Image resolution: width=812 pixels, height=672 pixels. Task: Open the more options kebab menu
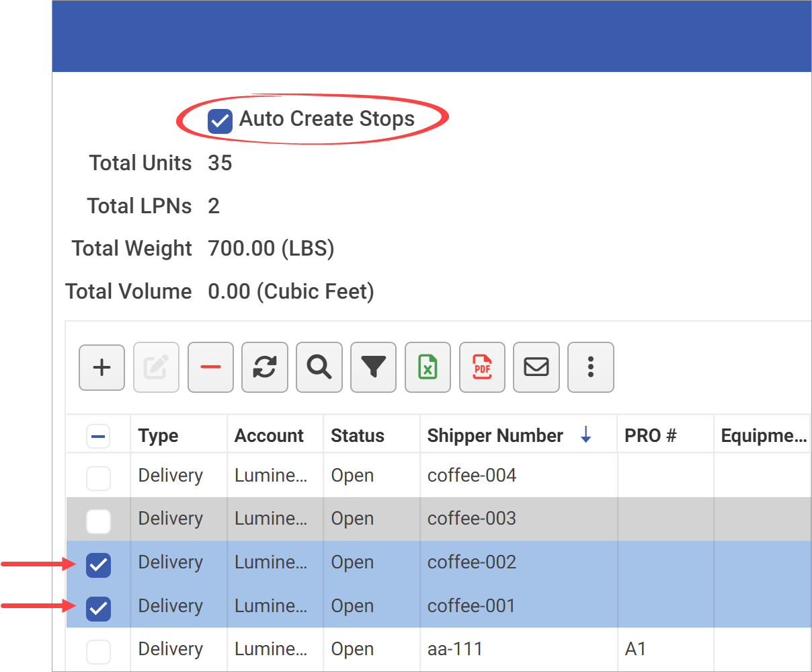tap(590, 367)
